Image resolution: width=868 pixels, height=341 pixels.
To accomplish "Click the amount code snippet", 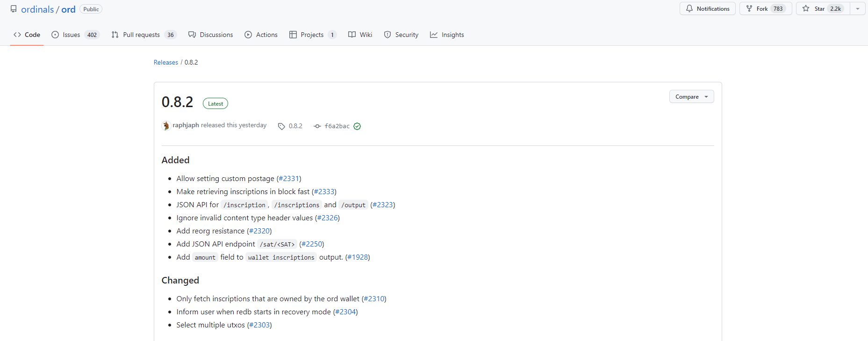I will click(x=205, y=257).
